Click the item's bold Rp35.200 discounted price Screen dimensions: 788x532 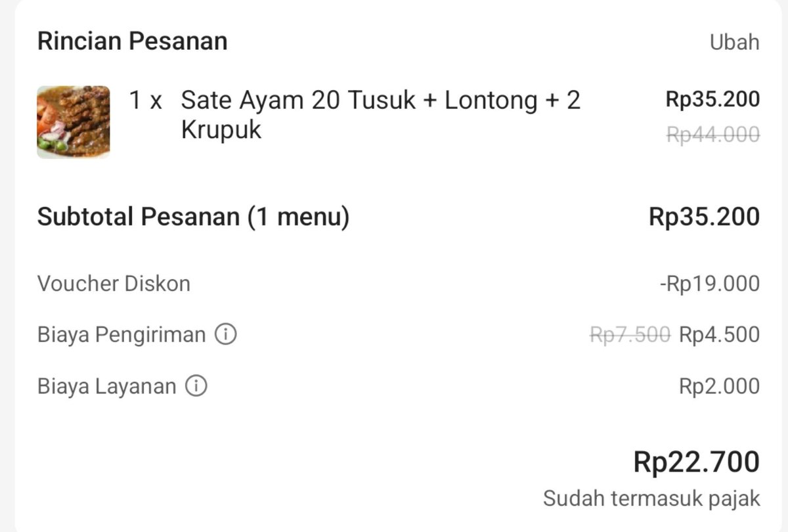(x=712, y=99)
